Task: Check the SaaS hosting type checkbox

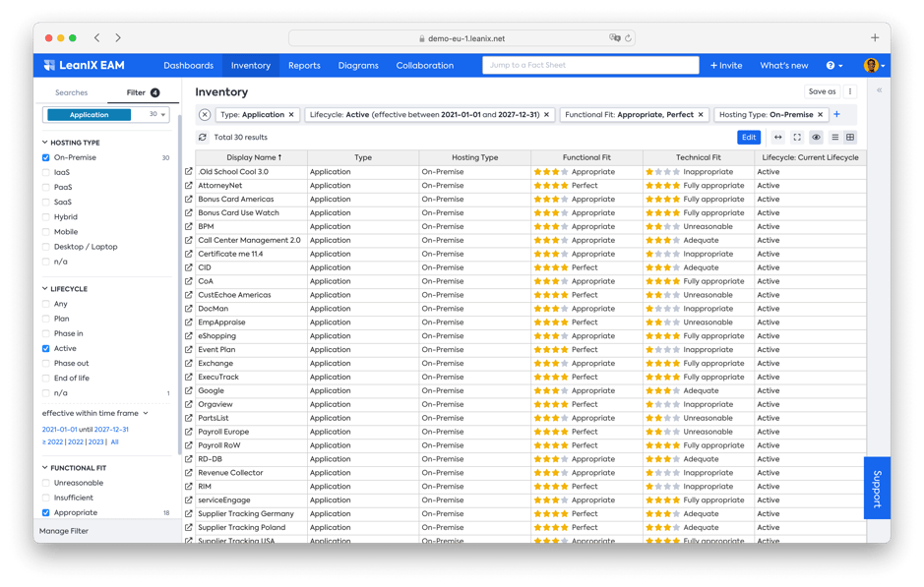Action: [x=46, y=203]
